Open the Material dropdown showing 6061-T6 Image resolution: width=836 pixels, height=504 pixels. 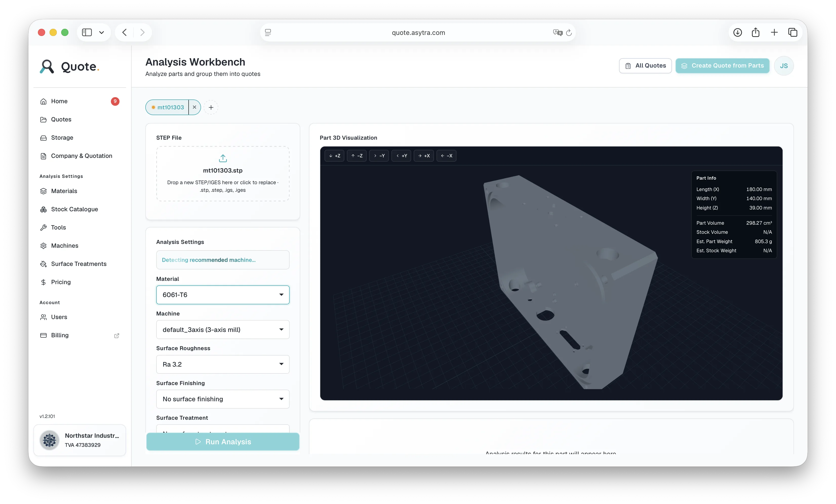[x=223, y=295]
